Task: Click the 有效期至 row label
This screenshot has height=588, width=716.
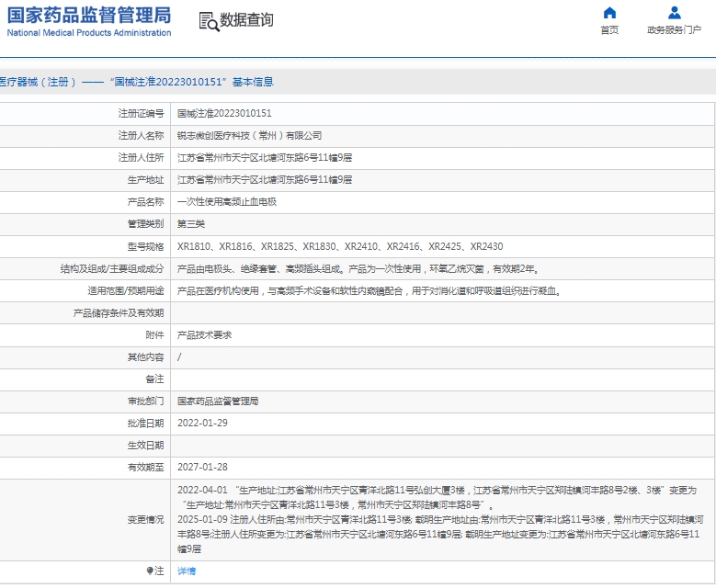Action: pos(145,467)
